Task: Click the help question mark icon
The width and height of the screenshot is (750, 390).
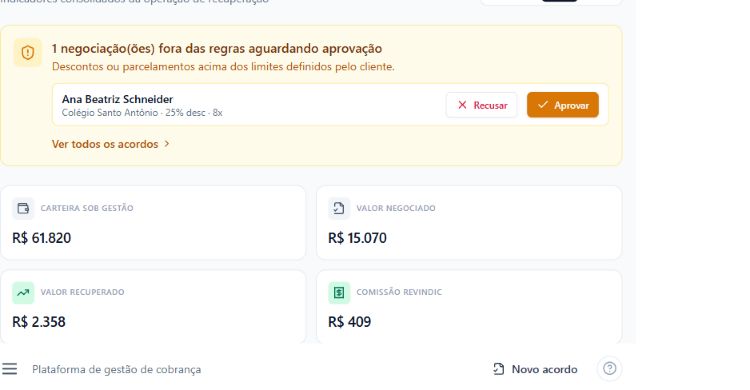Action: pos(609,368)
